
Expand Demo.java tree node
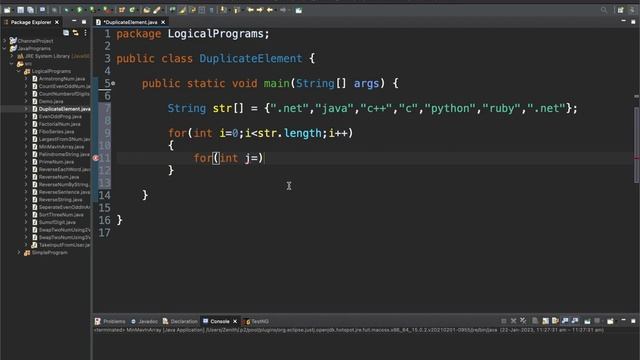click(26, 101)
